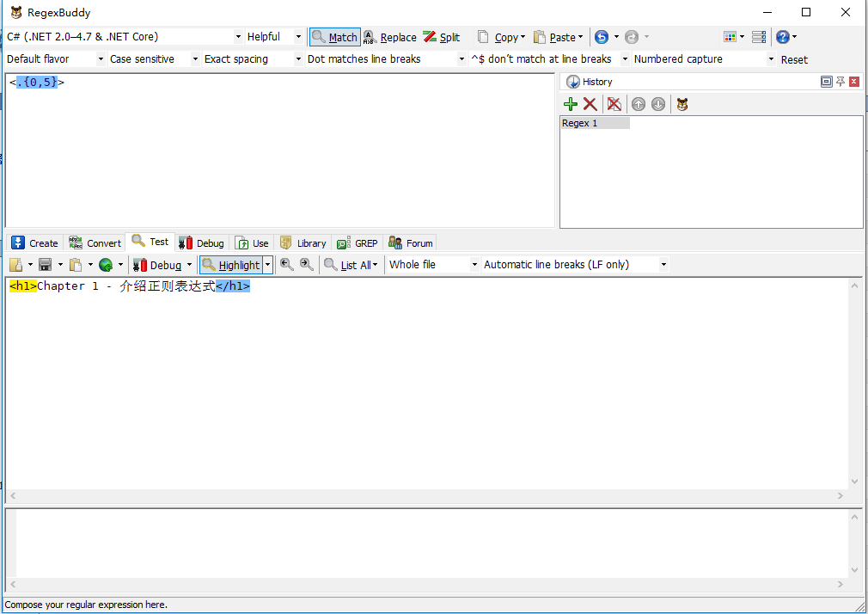Close the History panel

point(854,82)
